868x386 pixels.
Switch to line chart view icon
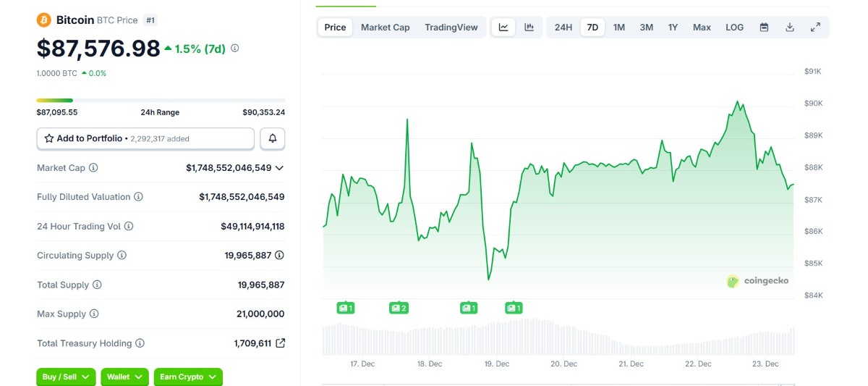[503, 28]
